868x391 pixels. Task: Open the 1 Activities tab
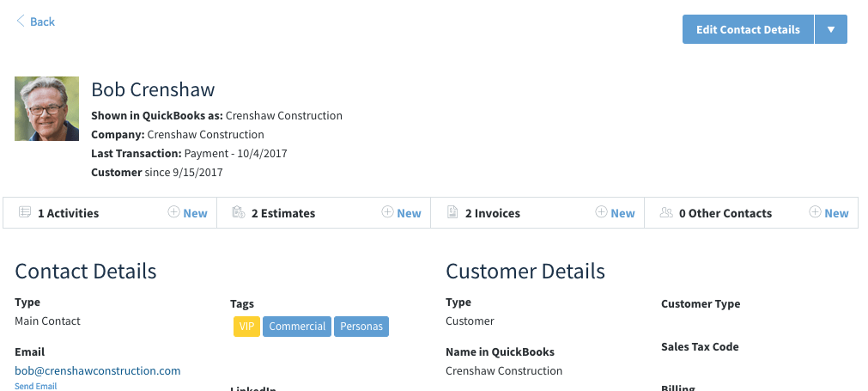(68, 213)
